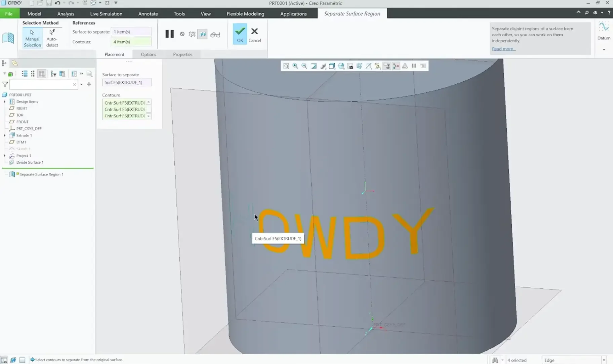Open the Datum dropdown on the ribbon
Viewport: 613px width, 364px height.
click(604, 50)
